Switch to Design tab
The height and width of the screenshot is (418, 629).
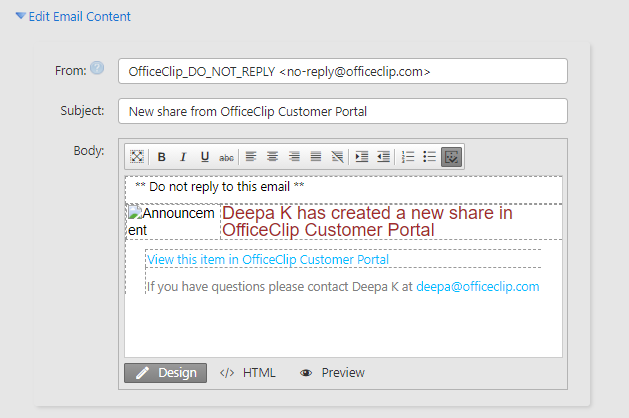[x=166, y=373]
